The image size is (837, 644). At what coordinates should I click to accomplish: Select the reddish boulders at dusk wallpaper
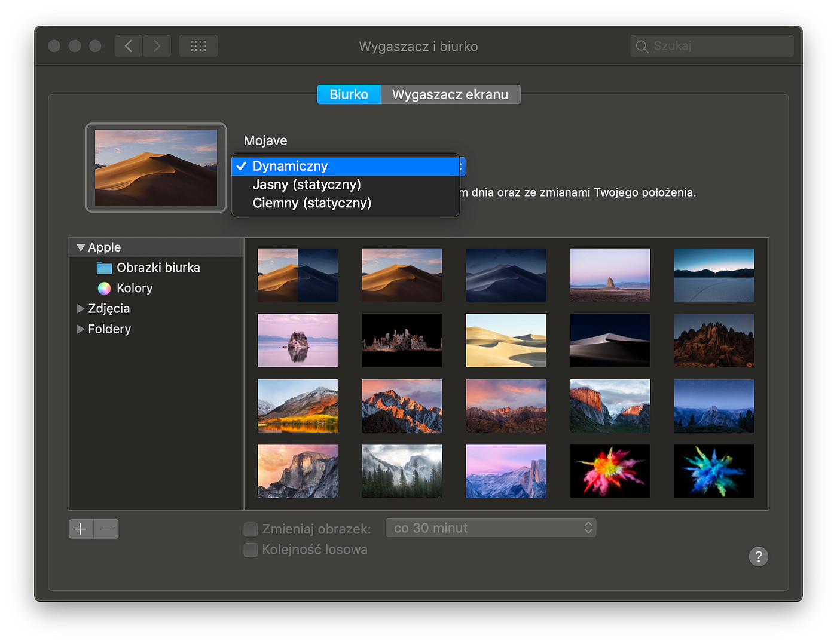(714, 341)
